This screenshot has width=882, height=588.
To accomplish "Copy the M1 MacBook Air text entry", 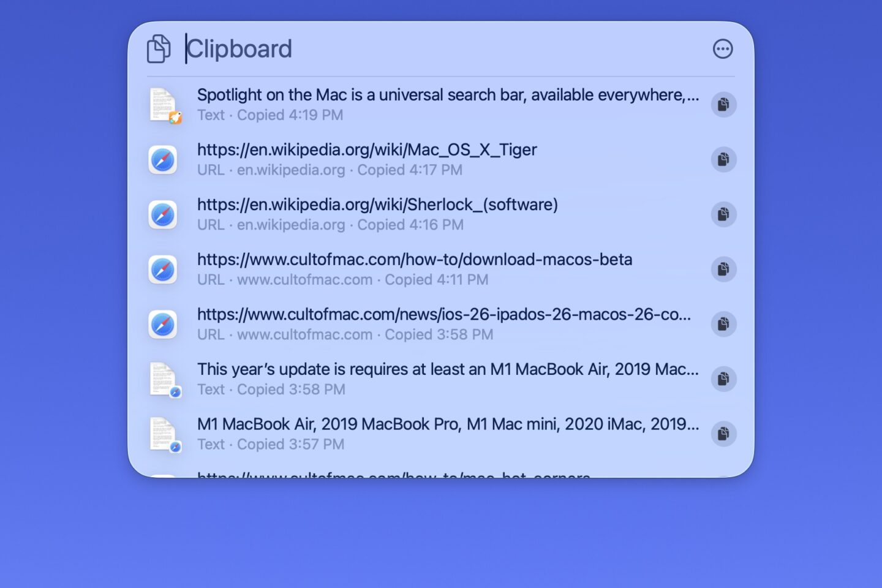I will tap(723, 434).
